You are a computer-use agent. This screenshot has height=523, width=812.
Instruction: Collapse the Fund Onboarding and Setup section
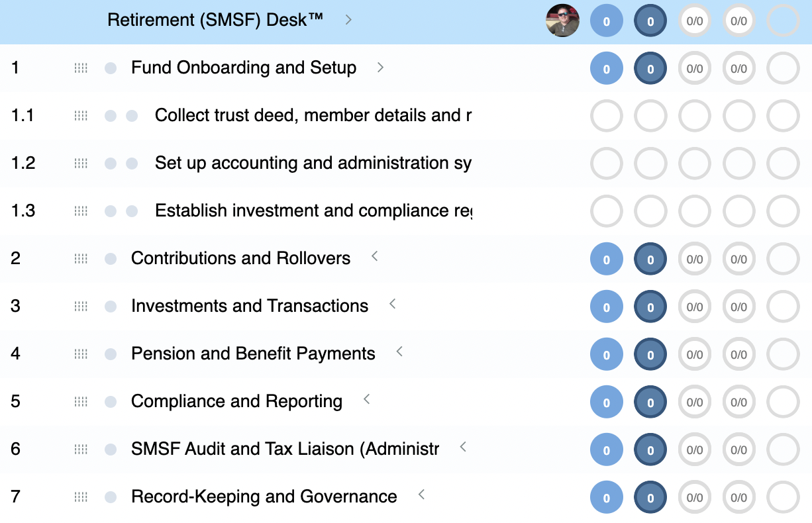point(380,68)
